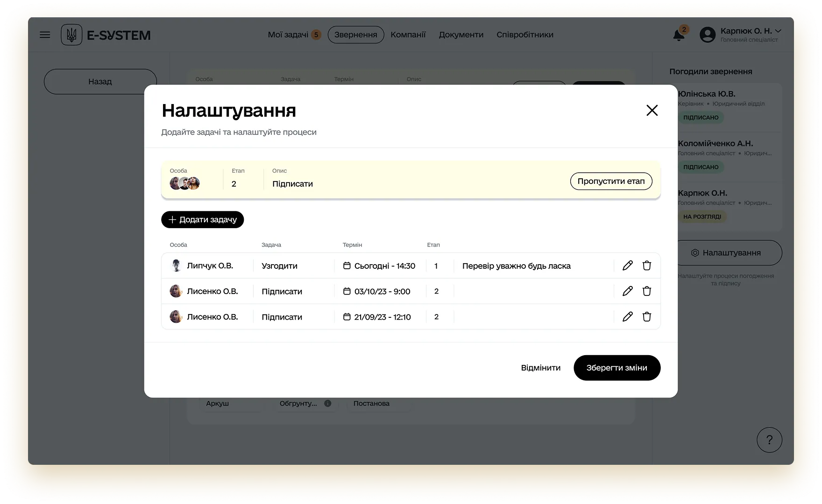This screenshot has width=822, height=504.
Task: Click the E-SYSTEM logo text
Action: click(x=119, y=35)
